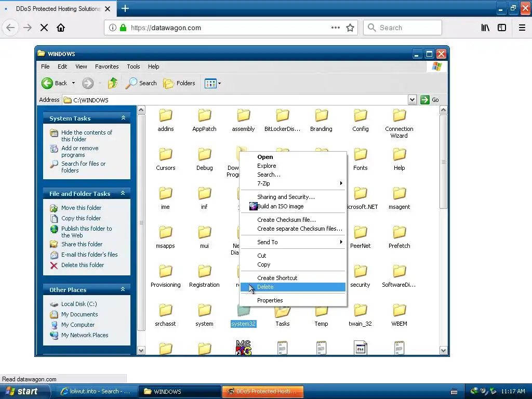Viewport: 532px width, 399px height.
Task: Select the ime folder
Action: (166, 198)
